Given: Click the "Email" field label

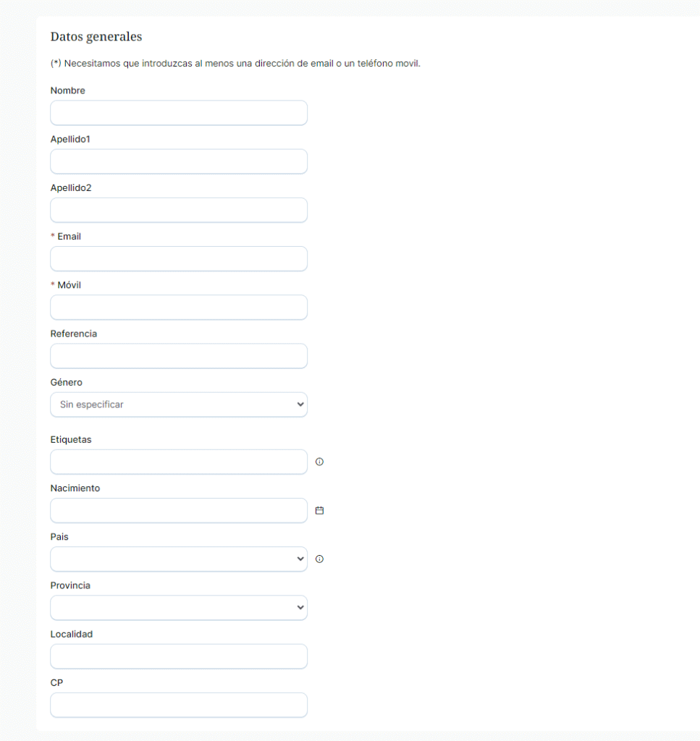Looking at the screenshot, I should pos(69,237).
